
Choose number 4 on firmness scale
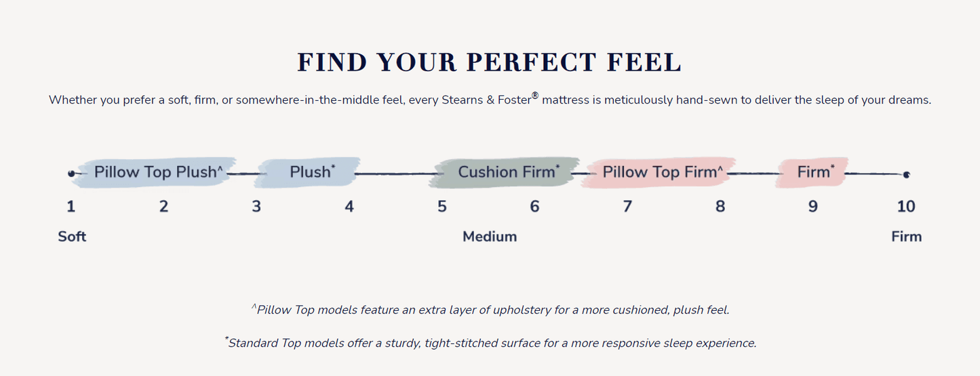coord(349,207)
